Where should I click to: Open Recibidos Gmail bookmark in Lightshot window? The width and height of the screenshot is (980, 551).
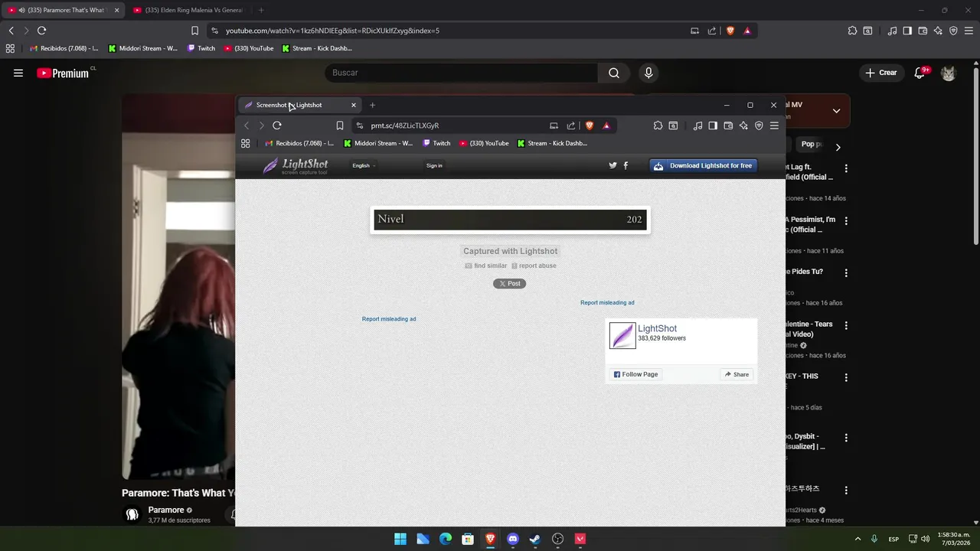click(x=299, y=143)
